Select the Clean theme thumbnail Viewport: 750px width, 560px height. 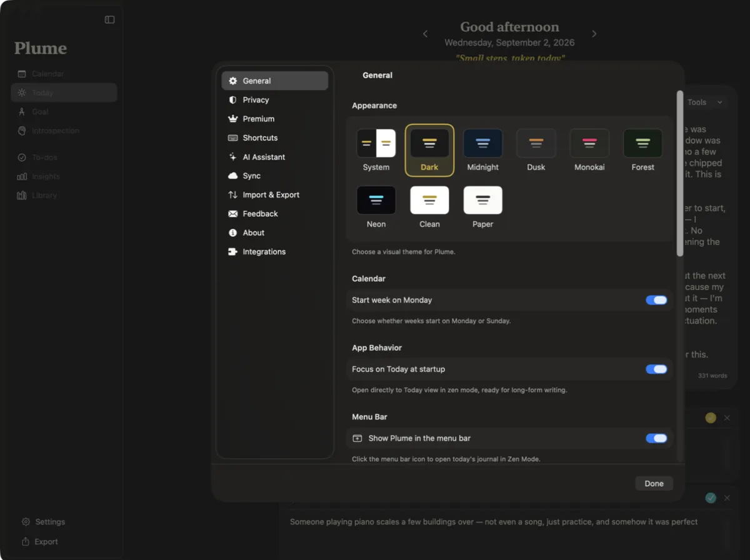click(x=429, y=200)
